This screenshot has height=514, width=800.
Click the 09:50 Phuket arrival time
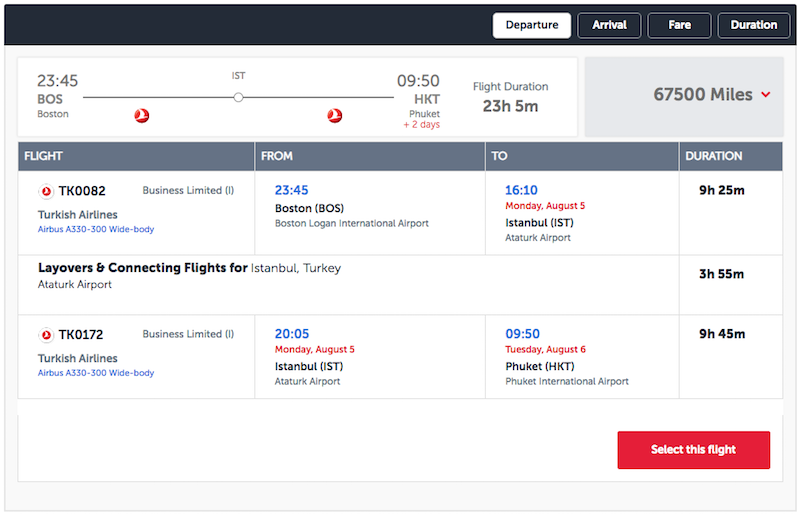tap(522, 334)
